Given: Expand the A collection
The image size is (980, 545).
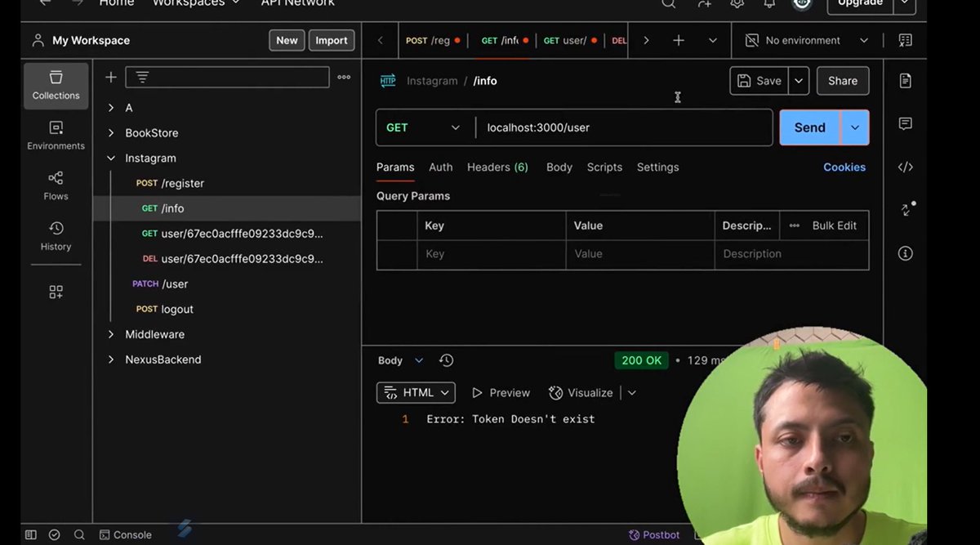Looking at the screenshot, I should click(x=111, y=108).
